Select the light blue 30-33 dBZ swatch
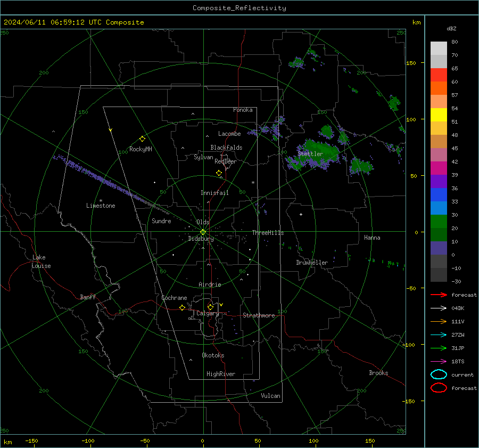This screenshot has height=448, width=479. pyautogui.click(x=439, y=208)
